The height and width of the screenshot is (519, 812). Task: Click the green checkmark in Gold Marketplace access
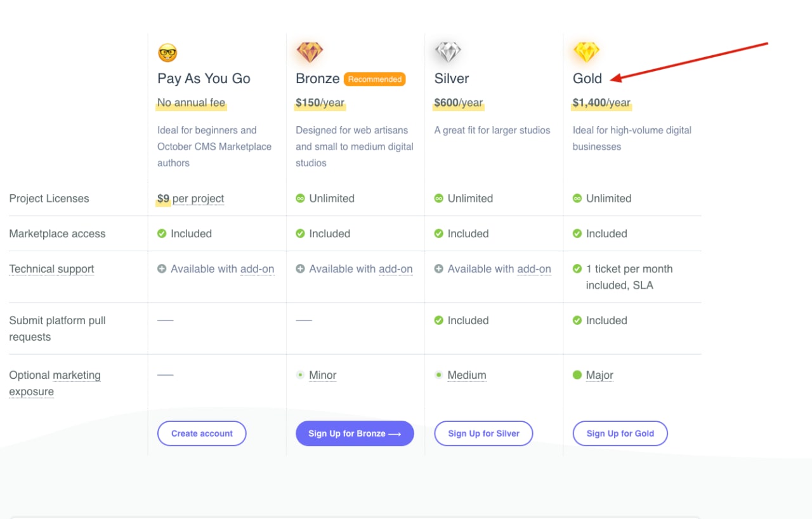pos(577,233)
